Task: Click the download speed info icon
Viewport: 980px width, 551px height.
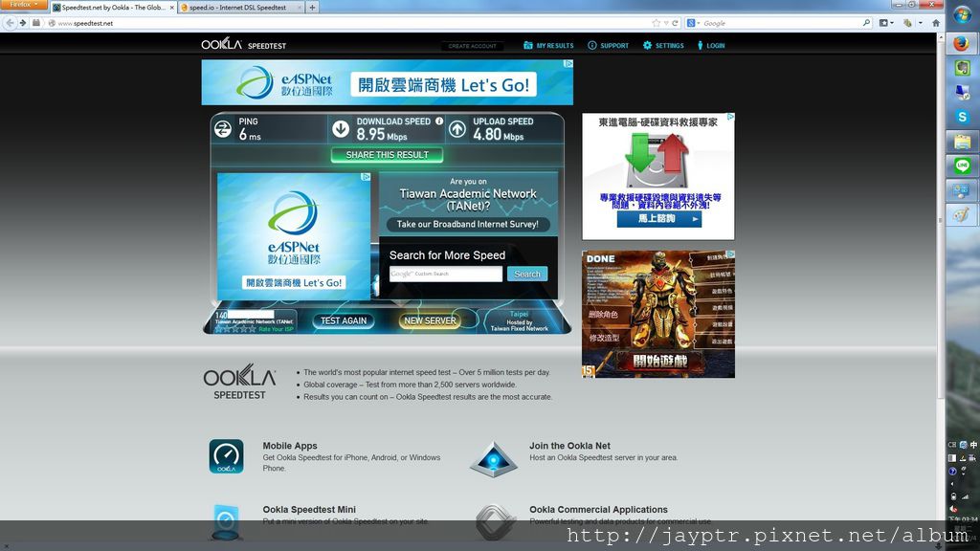Action: 439,121
